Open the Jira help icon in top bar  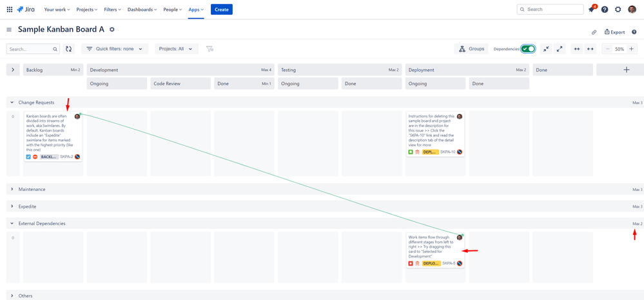coord(605,10)
